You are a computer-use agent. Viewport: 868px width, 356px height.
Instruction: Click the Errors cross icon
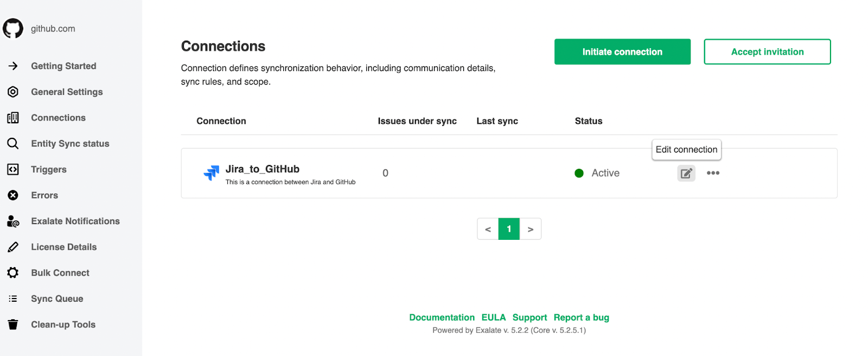point(13,195)
